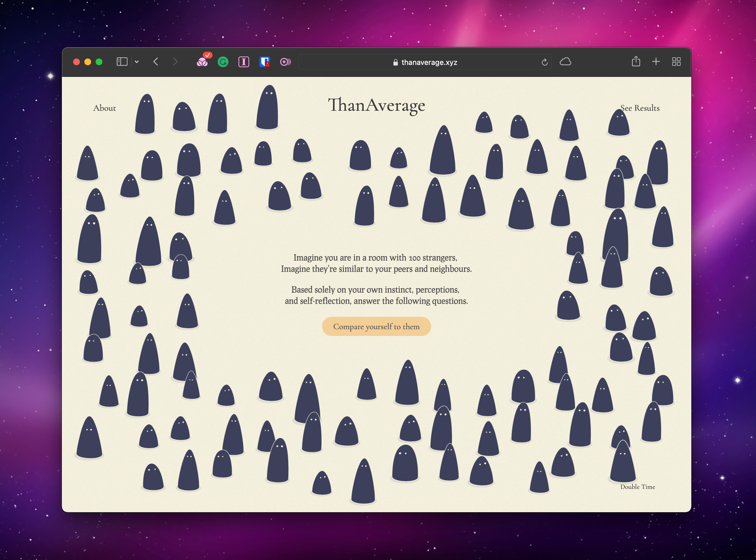Open the Double Time credit link
The width and height of the screenshot is (756, 560).
[x=638, y=487]
